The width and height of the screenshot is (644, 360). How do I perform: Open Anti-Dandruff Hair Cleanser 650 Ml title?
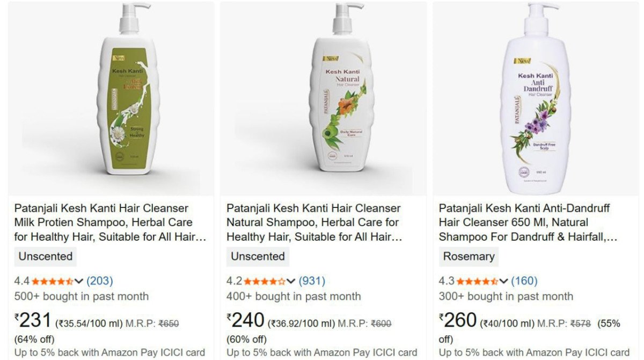528,222
